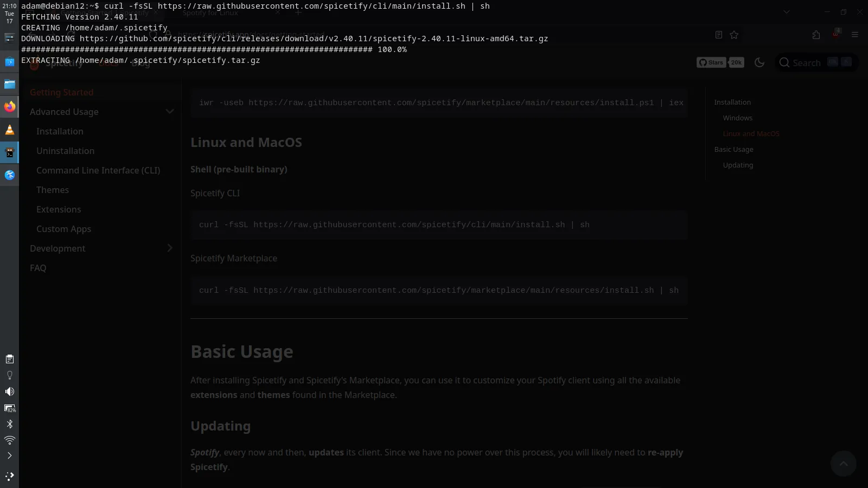Bookmark this page with the star icon
This screenshot has height=488, width=868.
coord(734,35)
